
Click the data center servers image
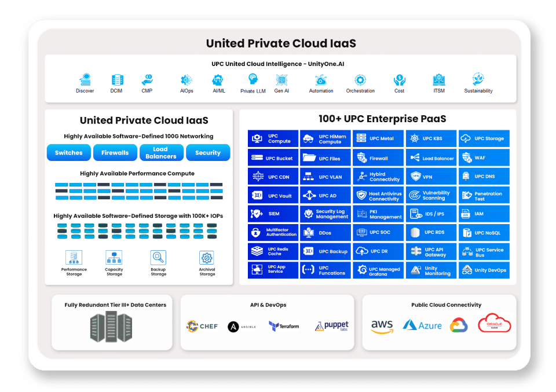[x=111, y=327]
